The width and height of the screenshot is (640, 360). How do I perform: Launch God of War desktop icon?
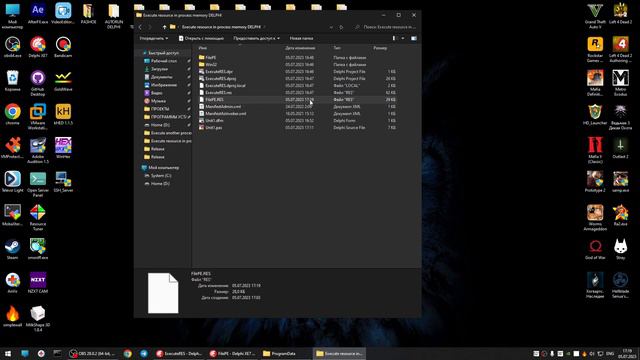(595, 249)
